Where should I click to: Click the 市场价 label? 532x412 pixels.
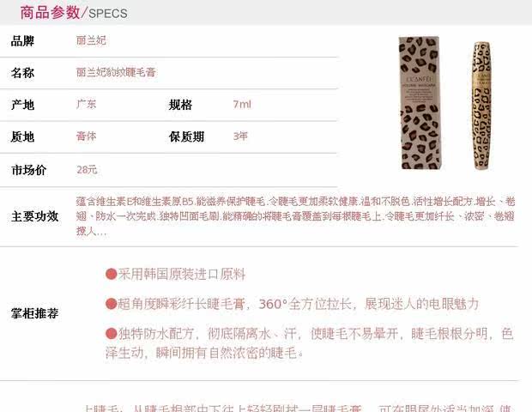[28, 170]
